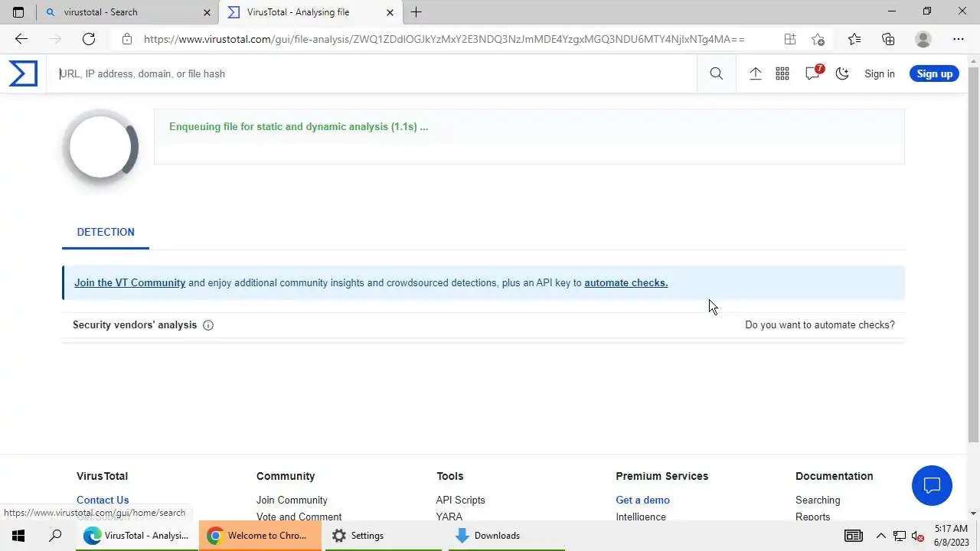The width and height of the screenshot is (980, 551).
Task: Toggle dark mode moon icon
Action: (842, 73)
